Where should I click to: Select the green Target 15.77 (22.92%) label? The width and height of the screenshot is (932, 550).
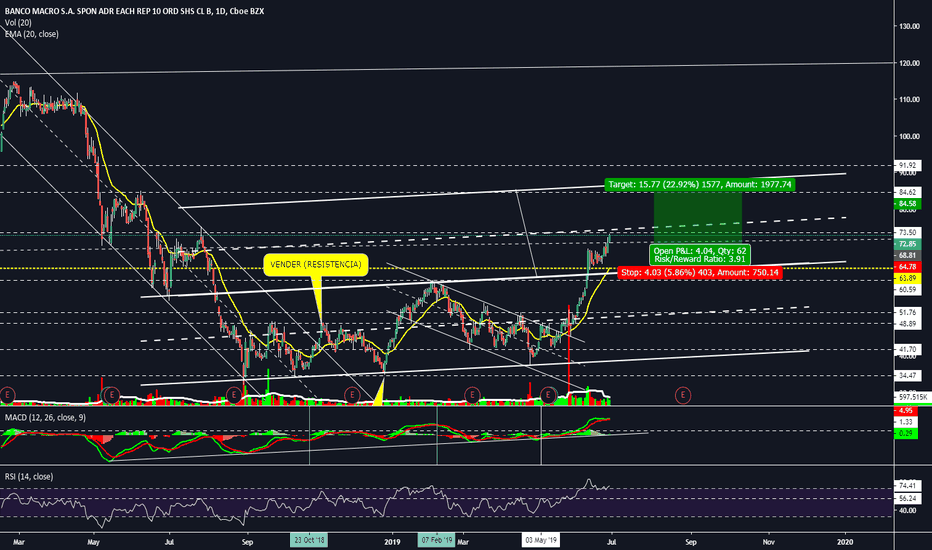tap(700, 184)
